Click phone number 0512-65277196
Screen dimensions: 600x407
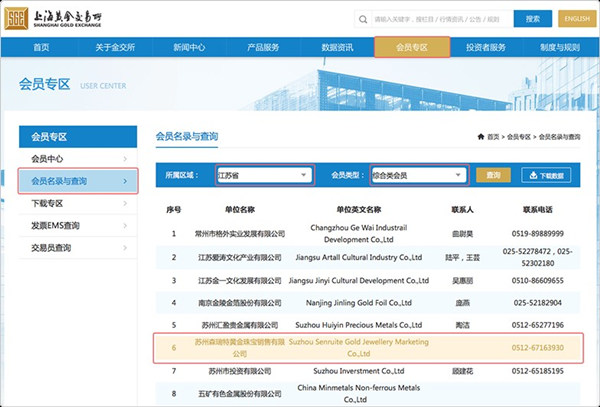(538, 325)
